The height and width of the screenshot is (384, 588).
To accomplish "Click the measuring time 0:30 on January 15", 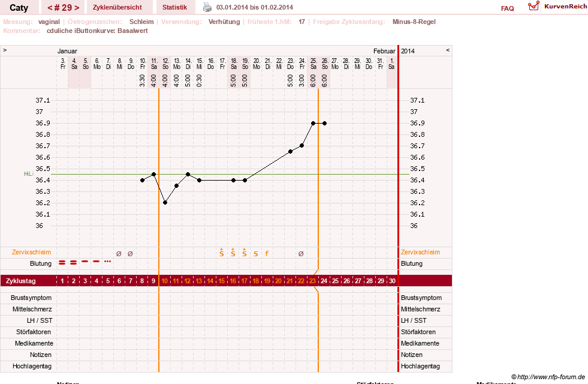I will coord(199,80).
